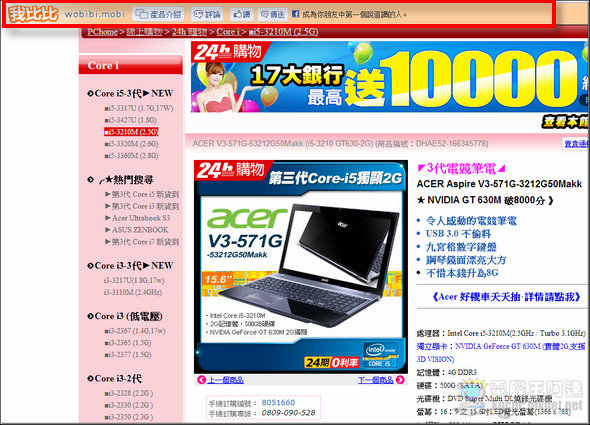Click the 傳送 send button

(x=273, y=14)
